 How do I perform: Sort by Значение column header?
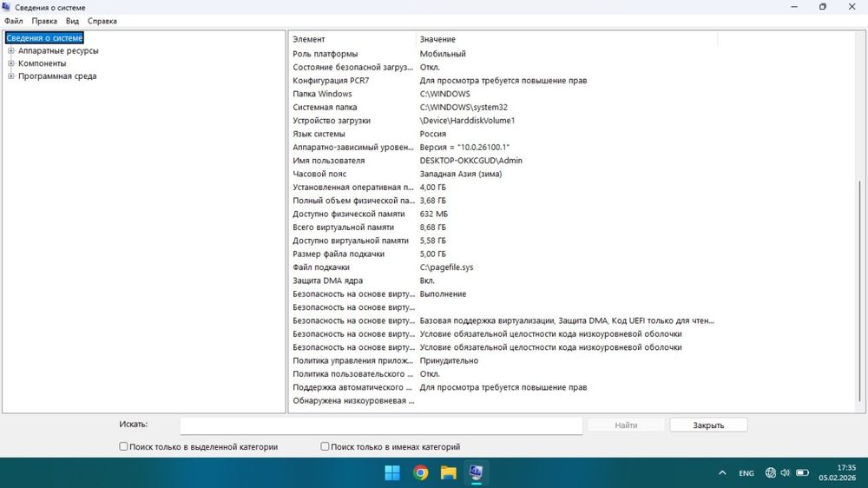[x=566, y=39]
